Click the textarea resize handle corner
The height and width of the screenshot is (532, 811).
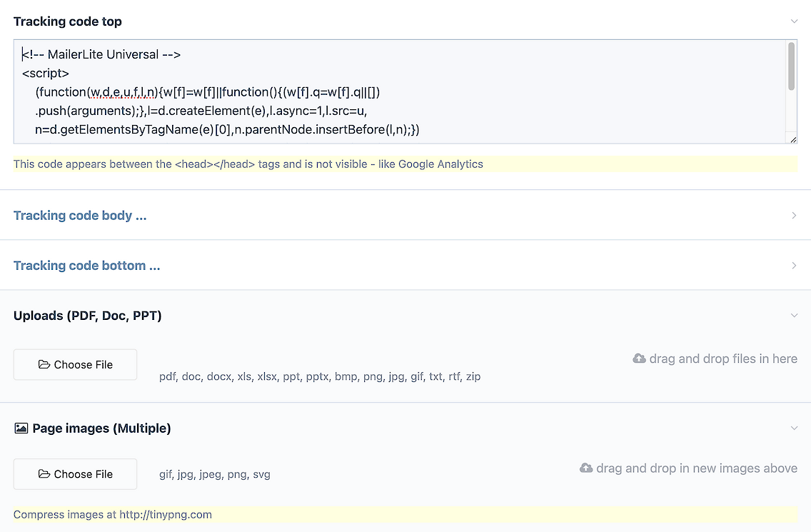point(792,139)
